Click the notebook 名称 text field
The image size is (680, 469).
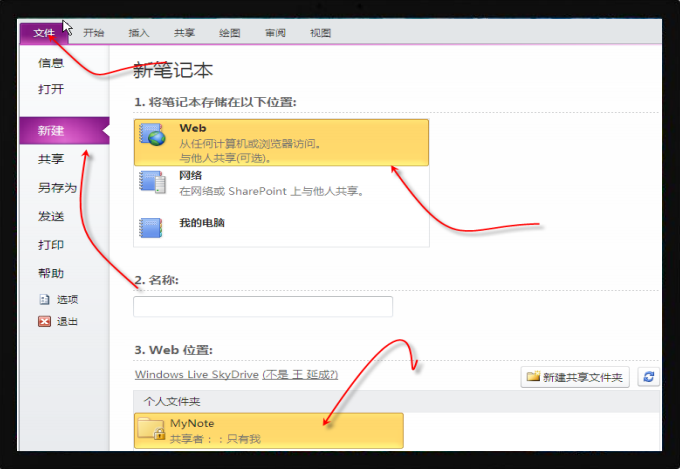pyautogui.click(x=263, y=307)
